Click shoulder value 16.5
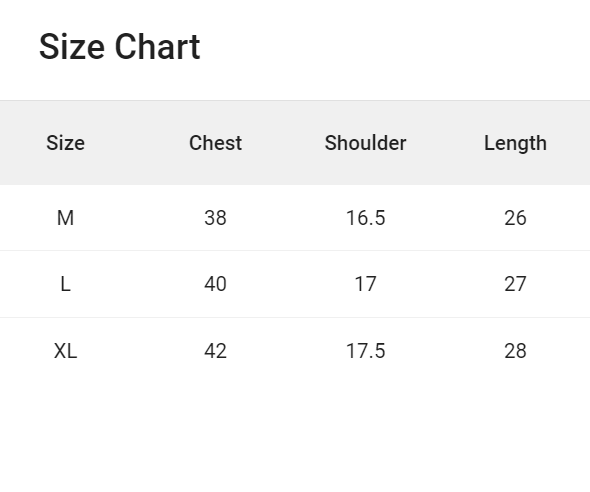This screenshot has height=492, width=590. (x=365, y=218)
